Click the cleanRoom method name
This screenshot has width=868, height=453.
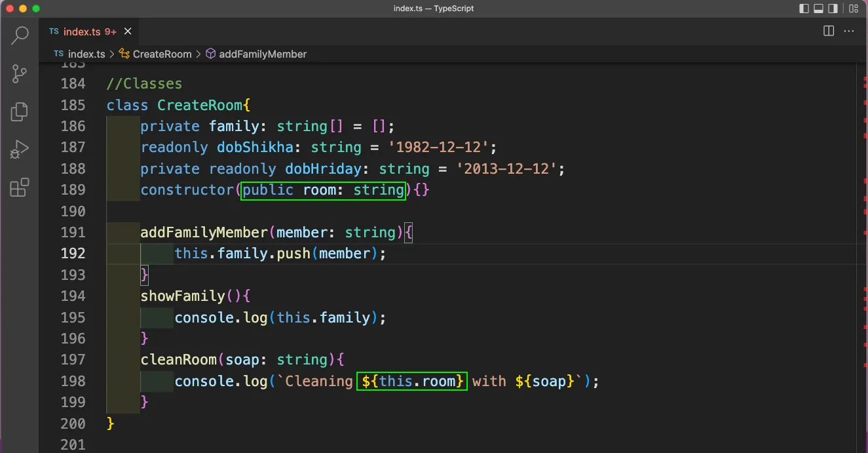coord(179,360)
